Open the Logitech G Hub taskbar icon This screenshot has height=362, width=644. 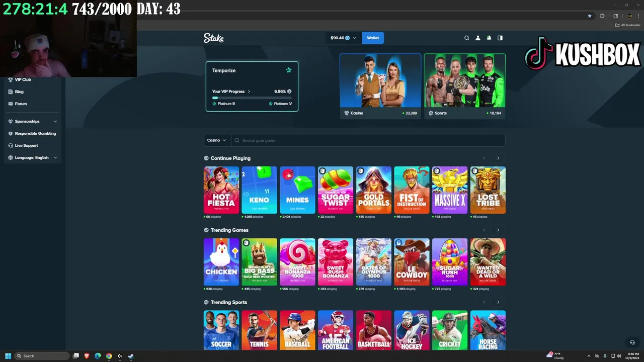coord(120,356)
